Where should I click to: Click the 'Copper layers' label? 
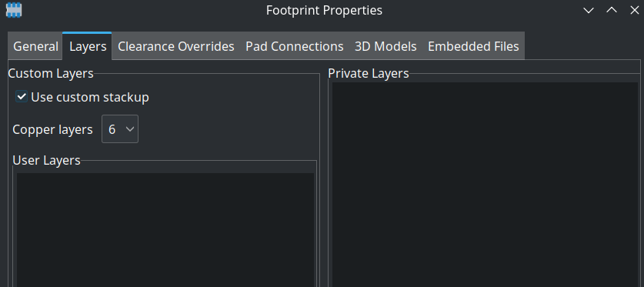click(52, 129)
